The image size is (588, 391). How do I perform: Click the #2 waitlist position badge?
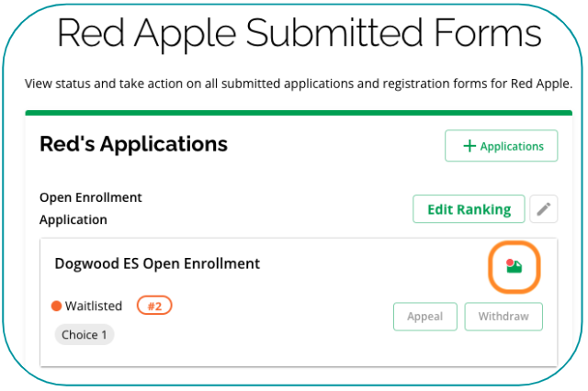click(154, 306)
